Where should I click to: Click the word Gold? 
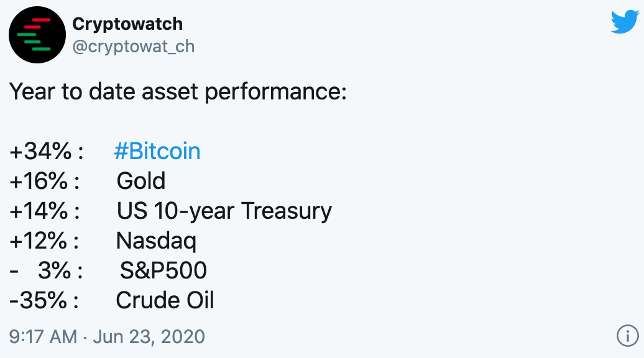pyautogui.click(x=141, y=181)
